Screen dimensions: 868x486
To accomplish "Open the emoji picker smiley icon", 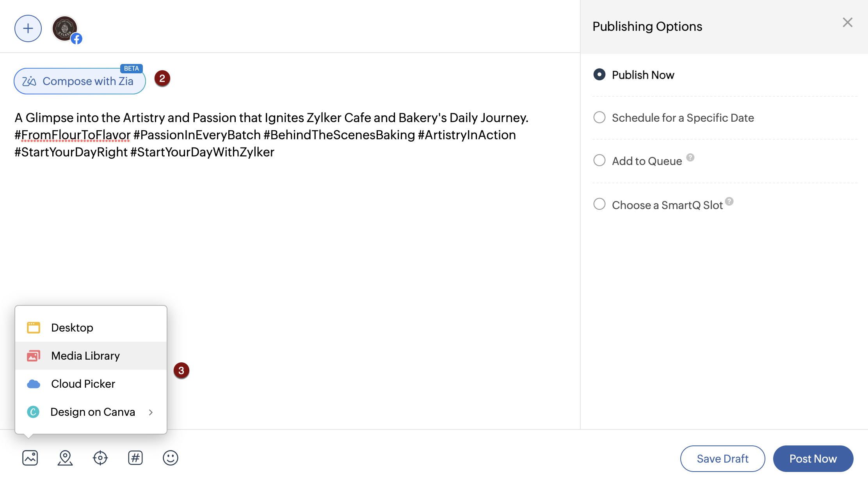I will coord(171,458).
